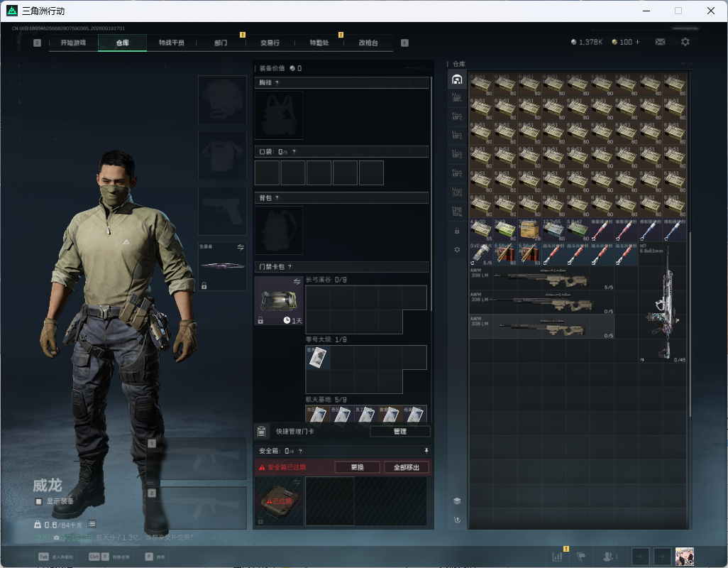Screen dimensions: 728x568
Task: Click the 管理 button for keycards
Action: pos(399,432)
